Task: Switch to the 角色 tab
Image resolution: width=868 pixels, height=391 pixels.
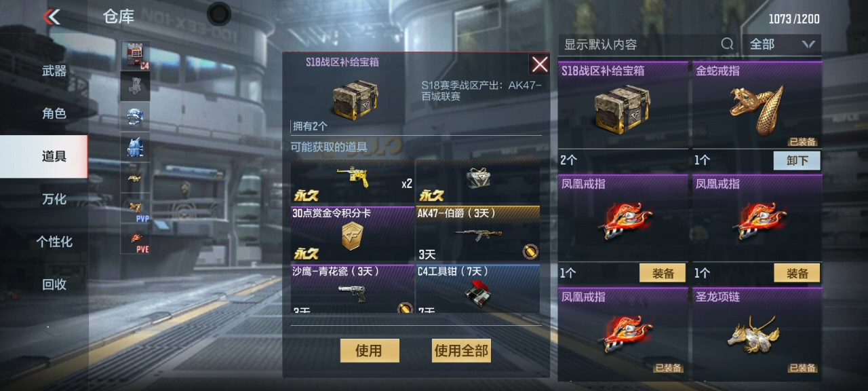Action: pos(54,113)
